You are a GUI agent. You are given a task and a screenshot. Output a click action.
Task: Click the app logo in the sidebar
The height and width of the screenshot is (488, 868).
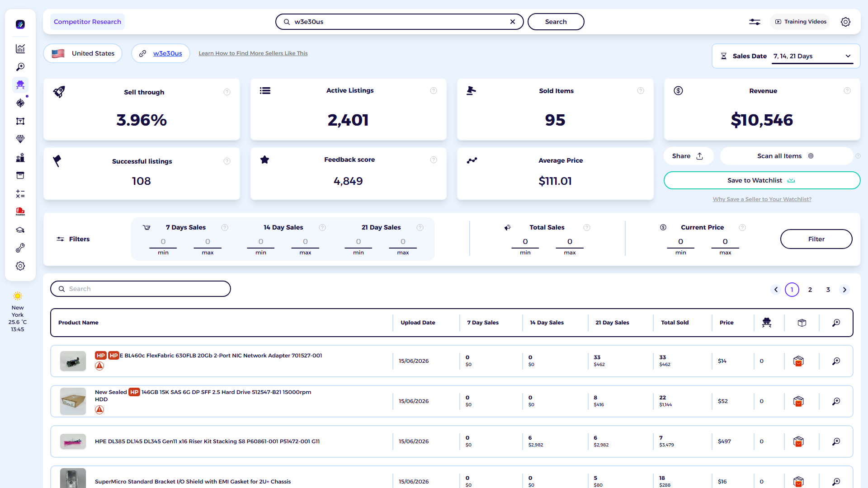pyautogui.click(x=20, y=24)
